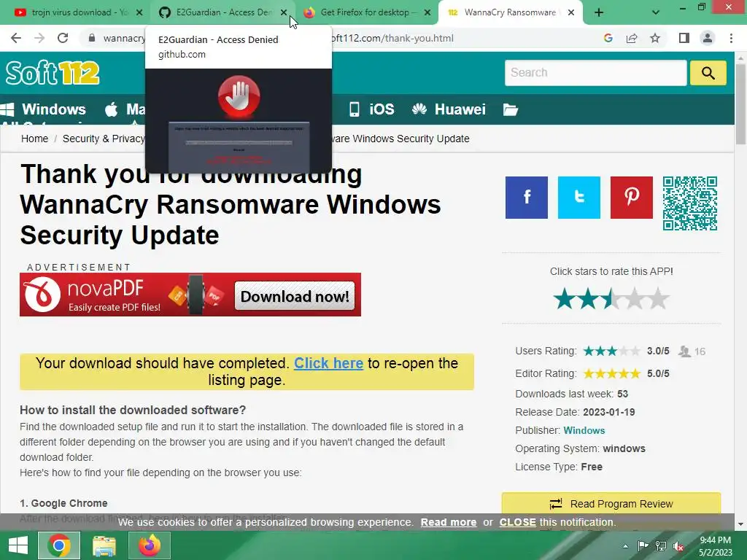Open the Google lens icon in address bar

(x=608, y=38)
